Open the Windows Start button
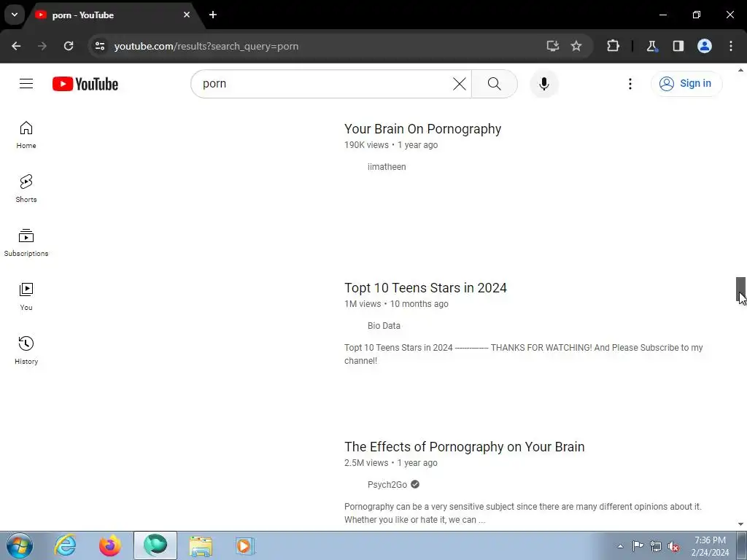The image size is (747, 560). 20,545
